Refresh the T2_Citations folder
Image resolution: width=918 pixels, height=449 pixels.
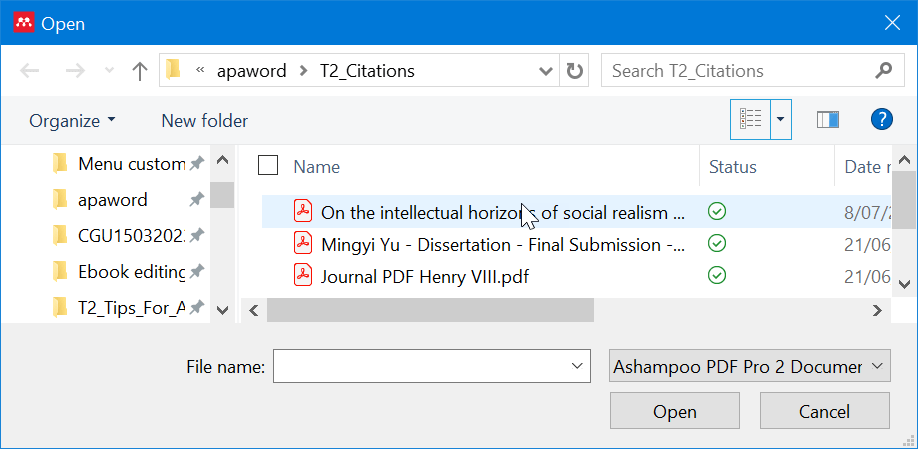(x=574, y=71)
